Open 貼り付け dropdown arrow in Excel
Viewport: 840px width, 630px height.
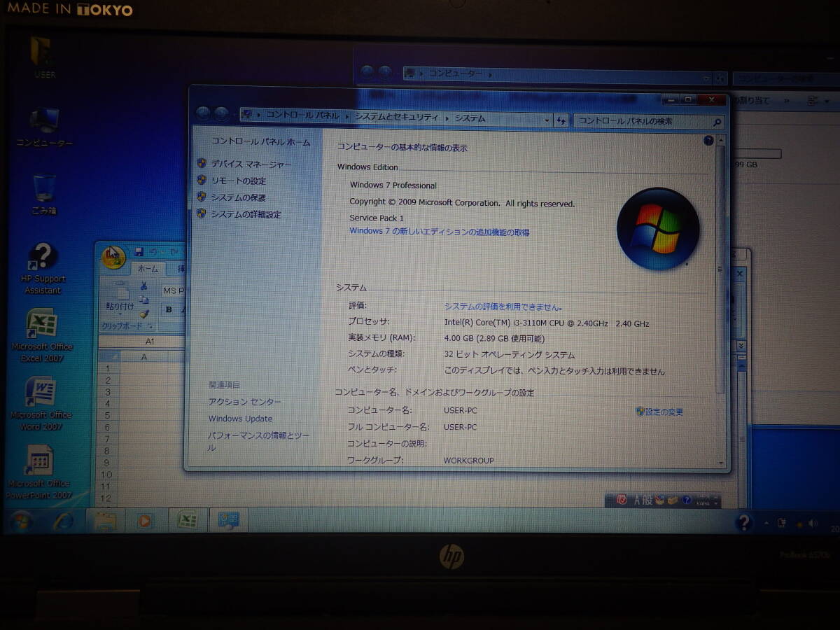coord(120,314)
